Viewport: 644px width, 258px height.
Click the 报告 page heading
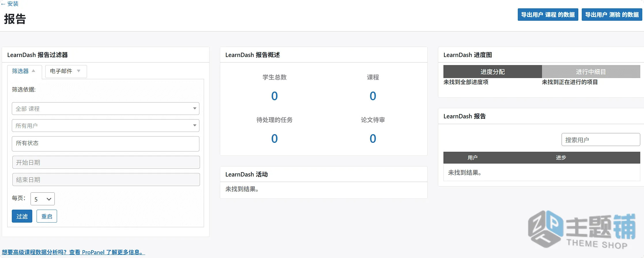point(15,19)
